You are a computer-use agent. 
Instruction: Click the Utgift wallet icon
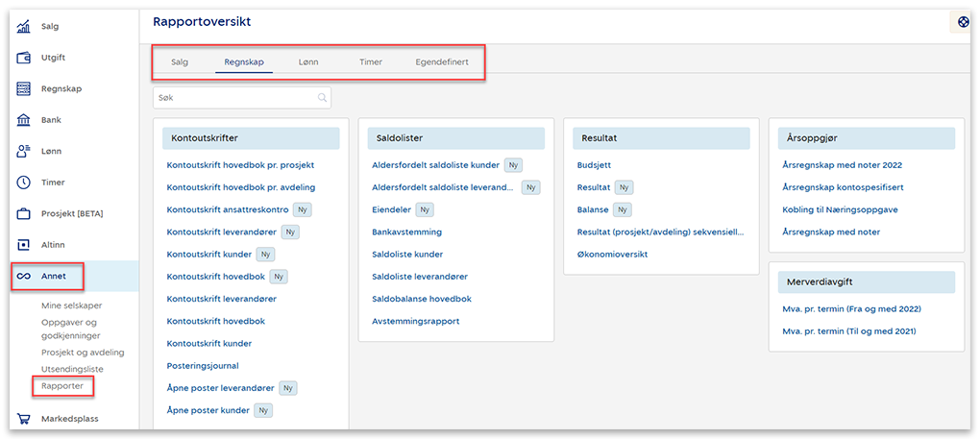pyautogui.click(x=25, y=58)
